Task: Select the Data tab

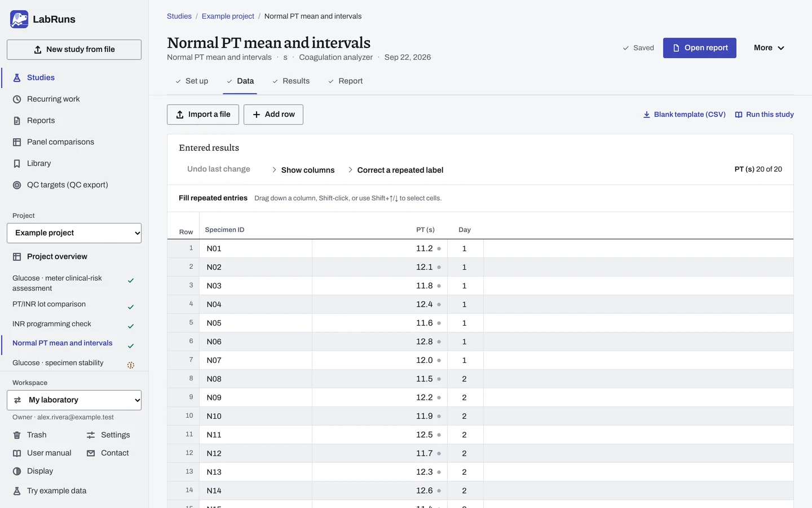Action: (x=240, y=81)
